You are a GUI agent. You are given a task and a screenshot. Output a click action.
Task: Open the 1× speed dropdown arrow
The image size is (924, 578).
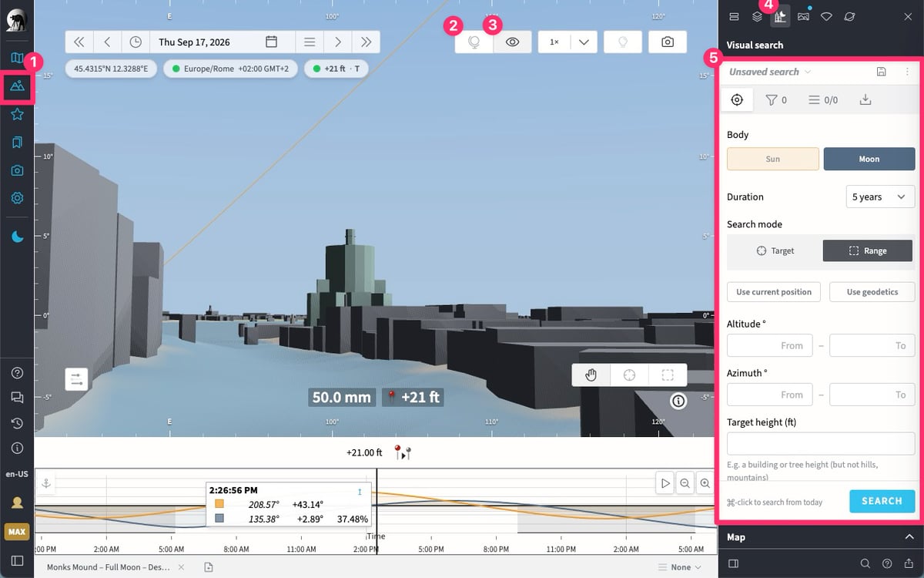(583, 42)
